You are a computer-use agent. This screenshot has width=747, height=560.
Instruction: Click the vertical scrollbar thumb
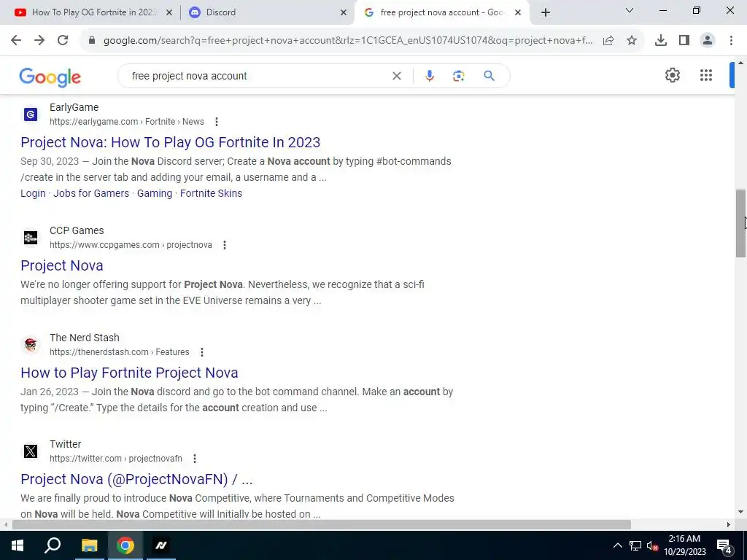(740, 223)
